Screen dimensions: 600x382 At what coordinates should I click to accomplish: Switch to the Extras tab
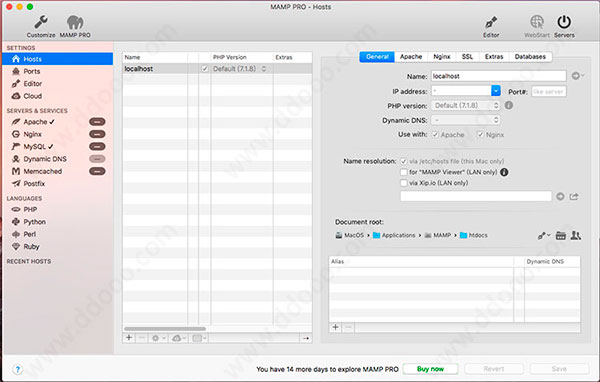click(494, 57)
